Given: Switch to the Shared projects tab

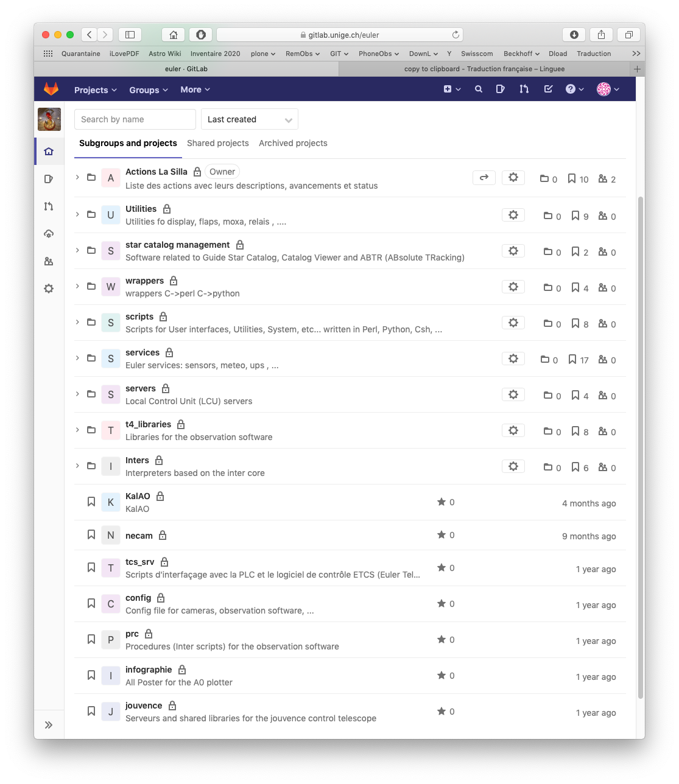Looking at the screenshot, I should tap(217, 143).
